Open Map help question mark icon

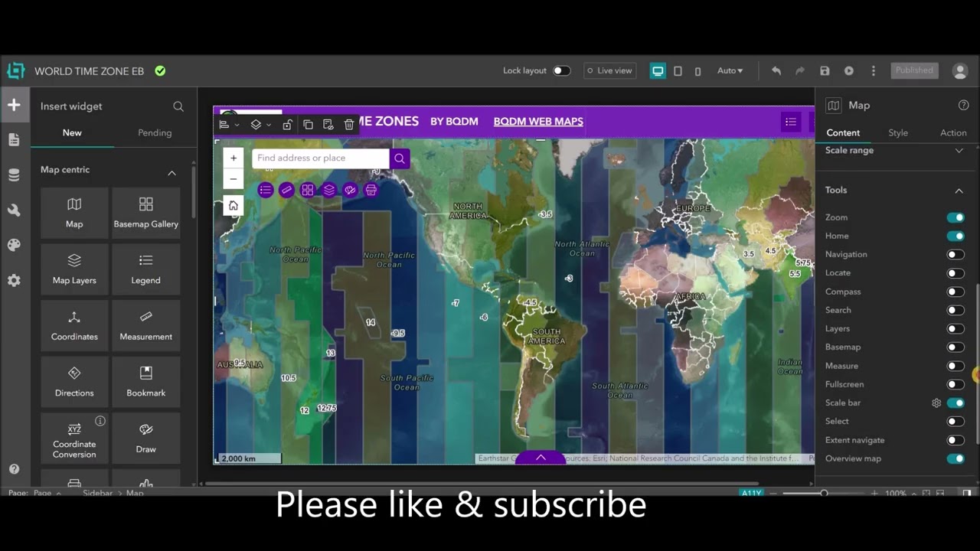point(964,106)
